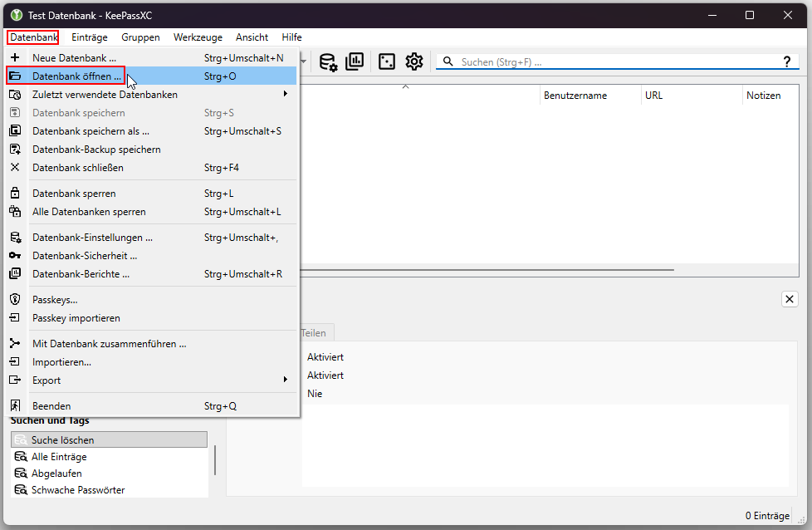
Task: Open Datenbank-Berichte from the menu
Action: pyautogui.click(x=152, y=273)
